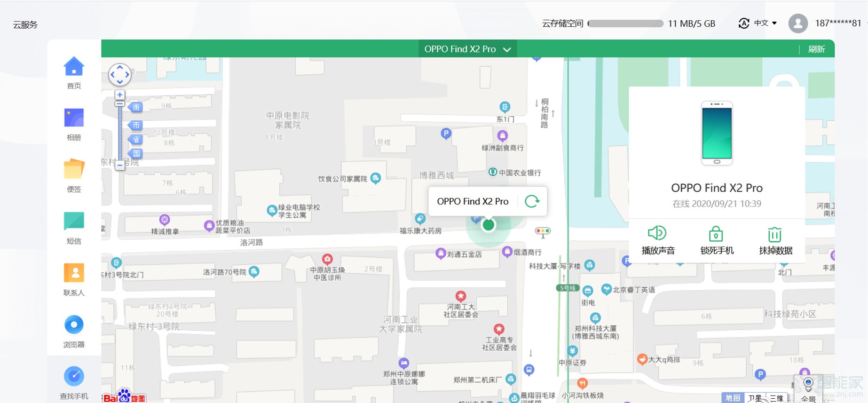The image size is (868, 403).
Task: Click the 187******81 account name
Action: click(838, 23)
